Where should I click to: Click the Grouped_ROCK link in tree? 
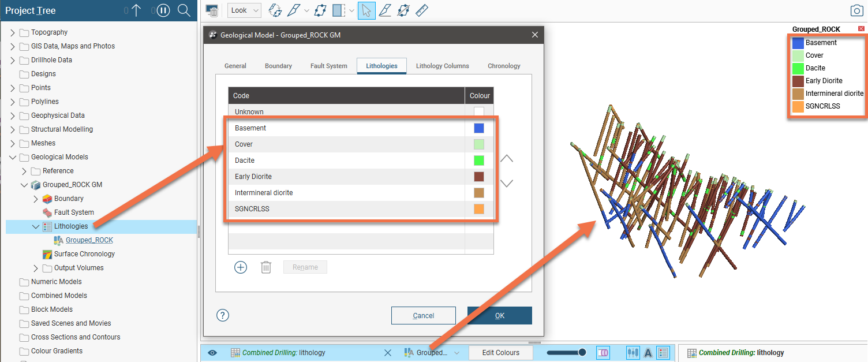(x=89, y=240)
